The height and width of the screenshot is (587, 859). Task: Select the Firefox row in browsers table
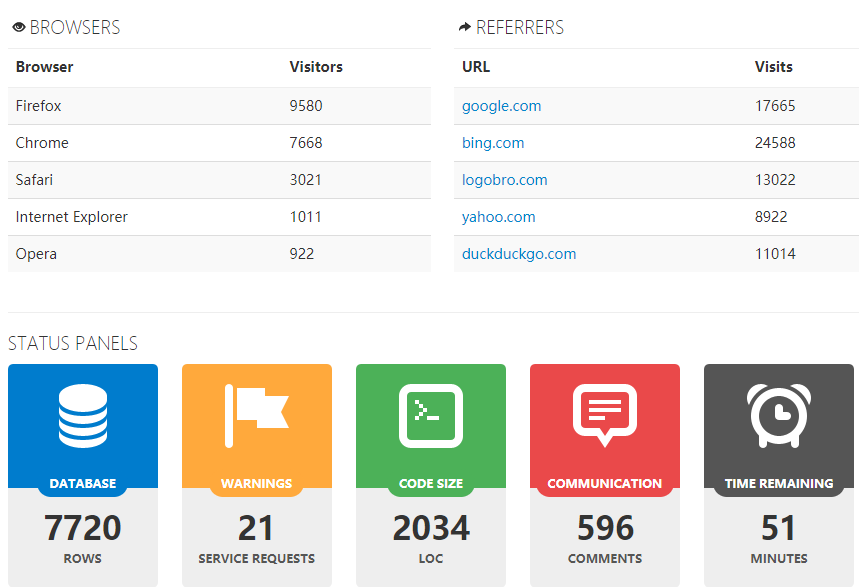[x=219, y=106]
